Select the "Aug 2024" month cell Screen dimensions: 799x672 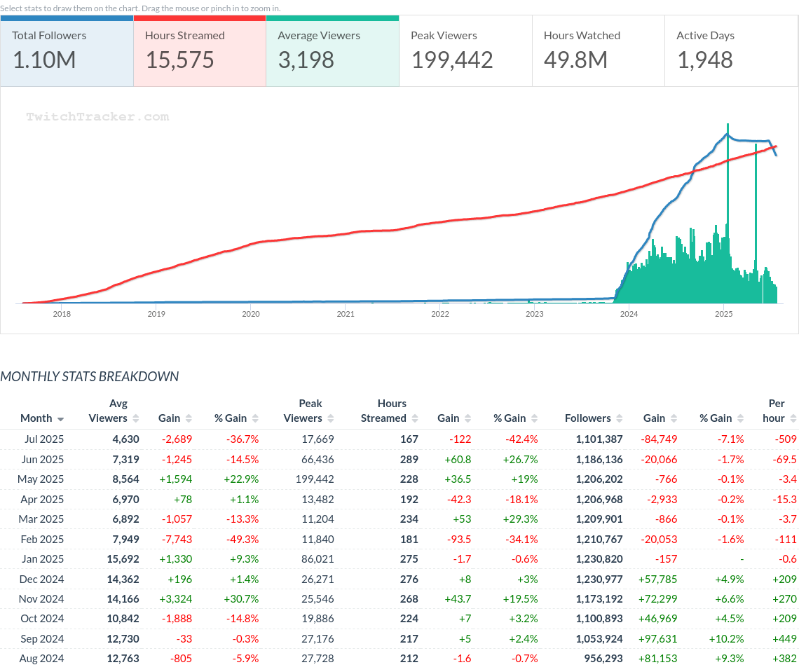[42, 659]
